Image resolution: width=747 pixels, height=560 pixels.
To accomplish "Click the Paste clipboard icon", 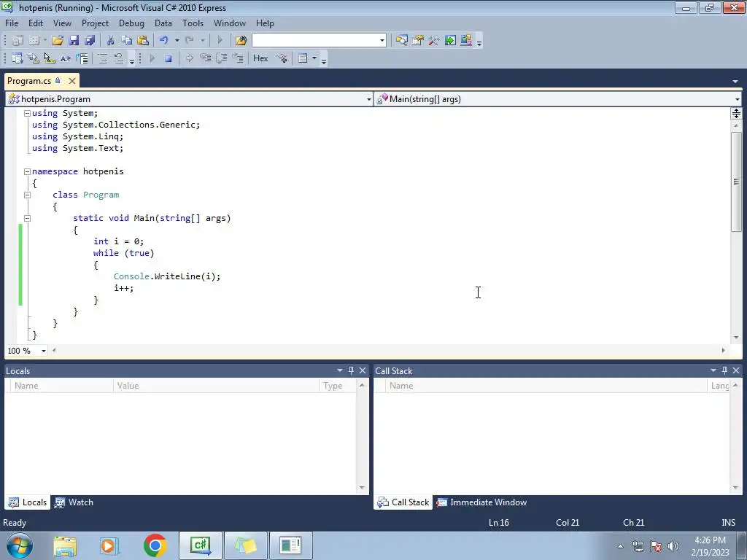I will click(142, 41).
